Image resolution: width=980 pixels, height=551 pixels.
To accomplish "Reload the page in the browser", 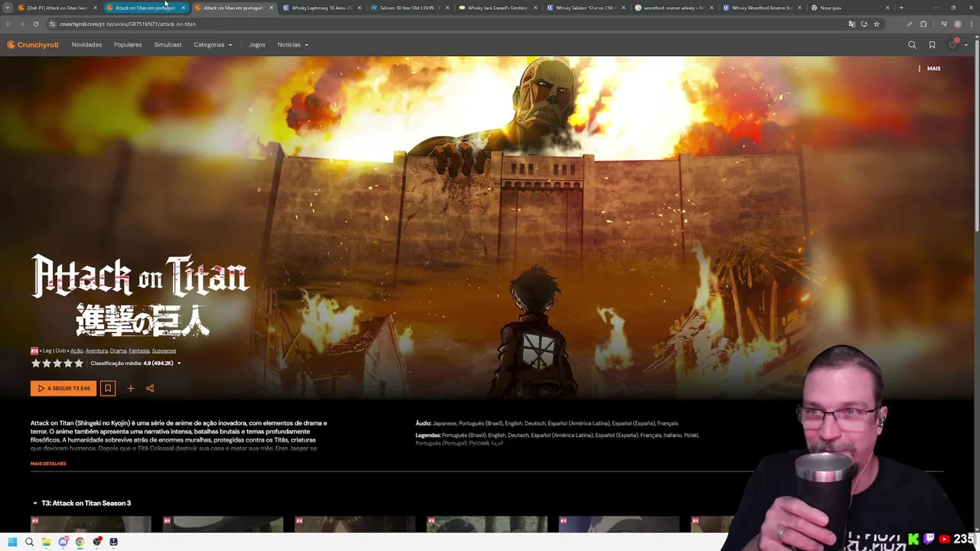I will pos(35,24).
